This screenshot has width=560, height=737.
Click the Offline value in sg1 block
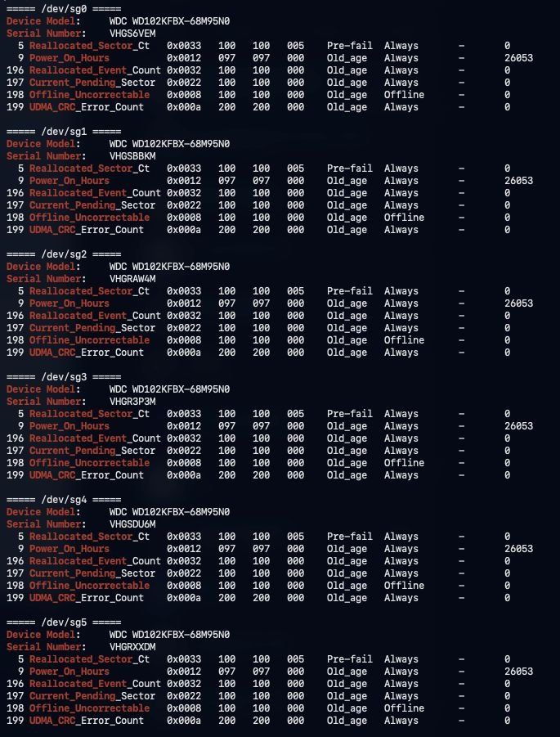(404, 217)
